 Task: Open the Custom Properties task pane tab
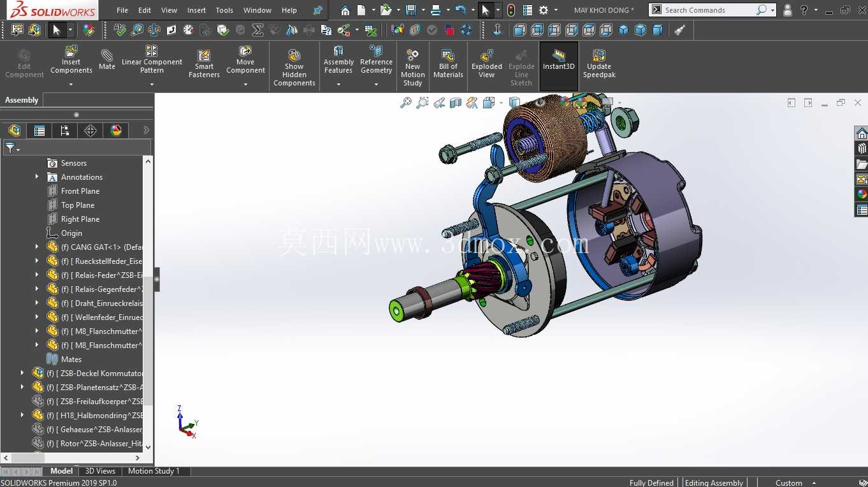coord(862,210)
